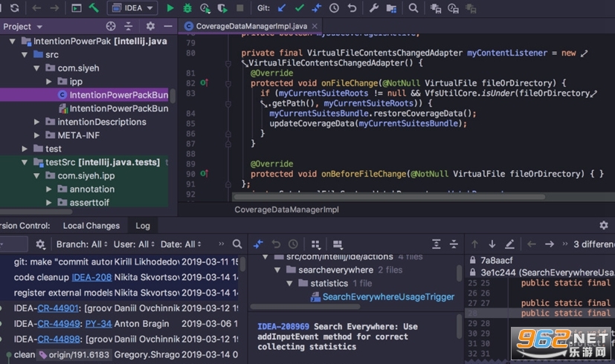615x364 pixels.
Task: Open Branch: All filter
Action: pos(82,244)
